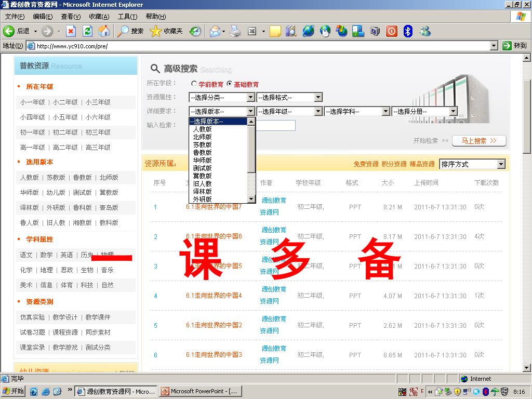This screenshot has height=399, width=532.
Task: Open the 选择格式 dropdown
Action: pyautogui.click(x=289, y=97)
